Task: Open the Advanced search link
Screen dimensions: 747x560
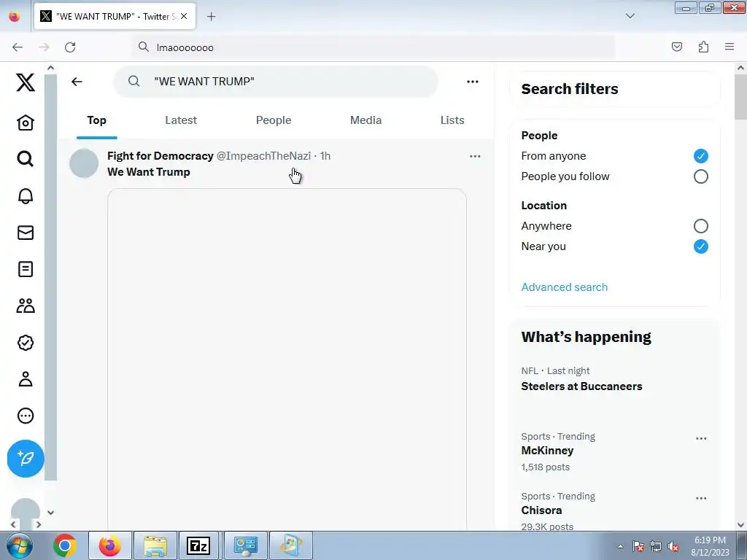Action: point(564,287)
